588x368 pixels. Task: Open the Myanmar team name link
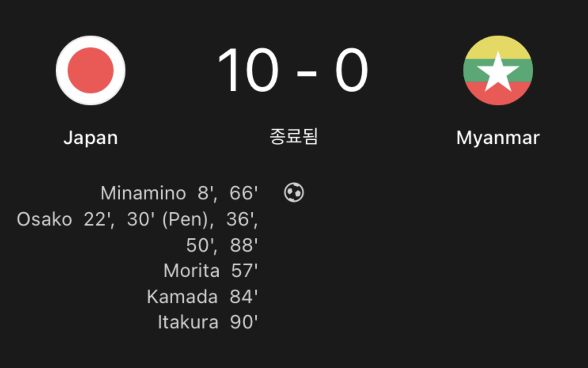tap(498, 138)
